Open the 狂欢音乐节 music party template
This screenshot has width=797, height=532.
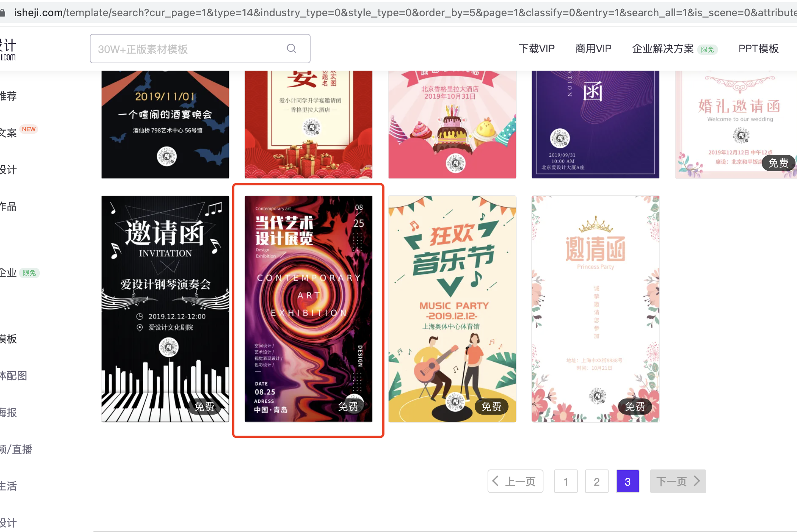(x=452, y=309)
